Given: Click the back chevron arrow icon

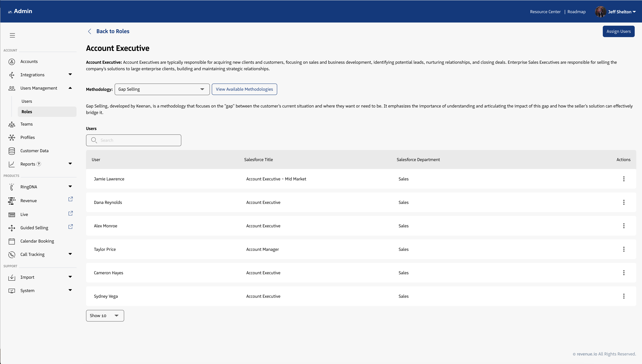Looking at the screenshot, I should click(x=90, y=31).
